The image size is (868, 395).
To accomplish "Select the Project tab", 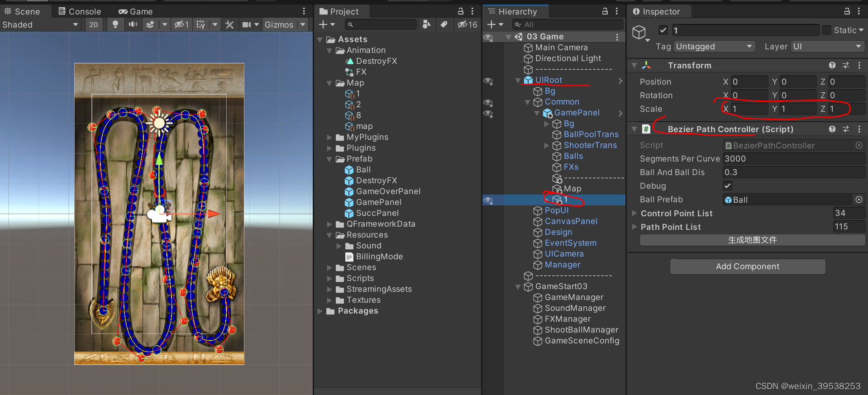I will 339,11.
